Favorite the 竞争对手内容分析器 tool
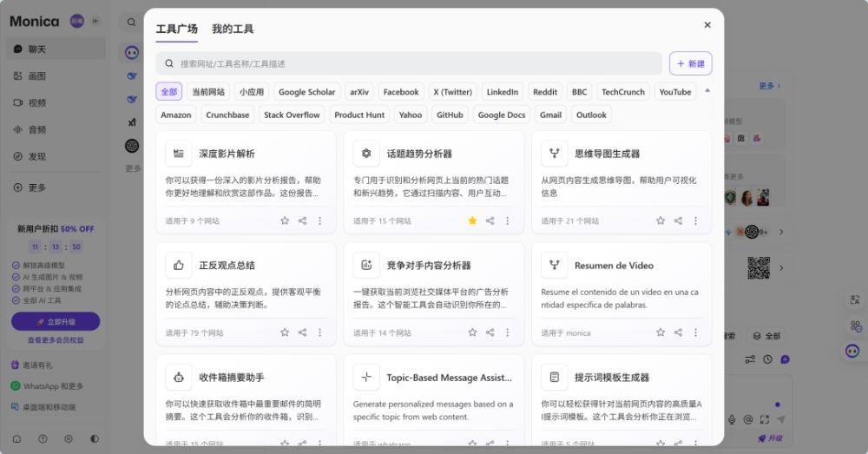Screen dimensions: 868x454 (472, 332)
